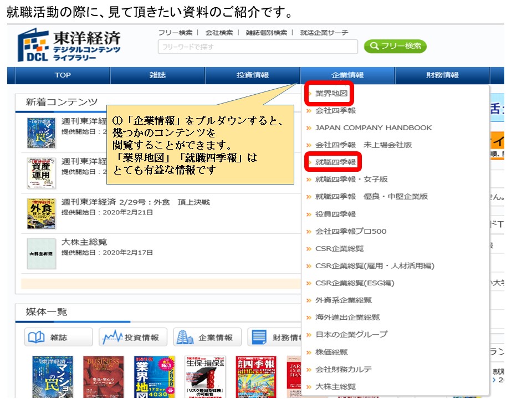Choose 役員四季報 from the dropdown menu
The image size is (532, 399).
click(336, 214)
